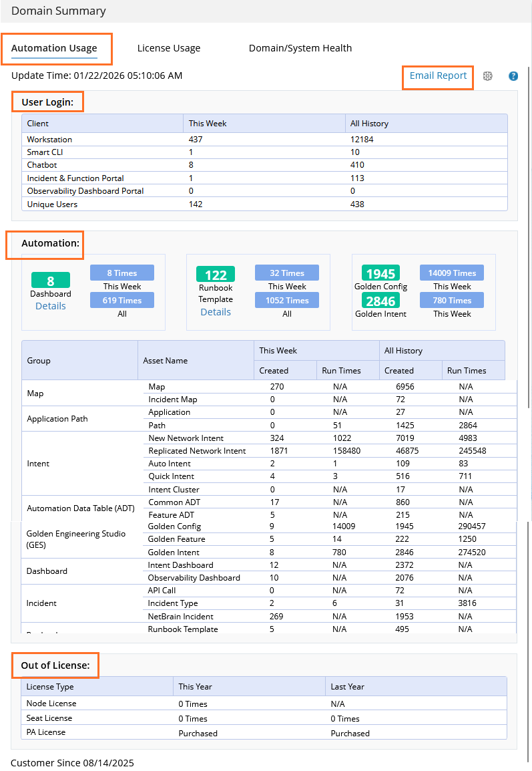This screenshot has height=771, width=532.
Task: Open the Domain/System Health tab
Action: click(300, 48)
